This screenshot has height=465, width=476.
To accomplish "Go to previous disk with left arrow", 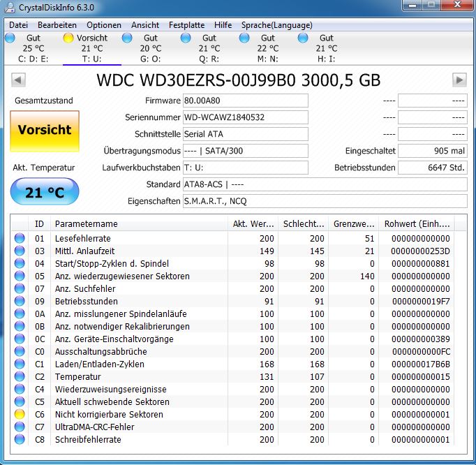I will (x=18, y=80).
